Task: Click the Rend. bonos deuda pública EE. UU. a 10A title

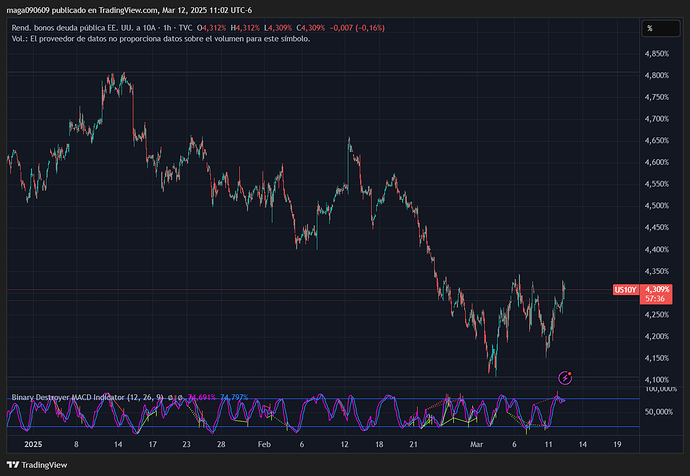Action: (x=84, y=28)
